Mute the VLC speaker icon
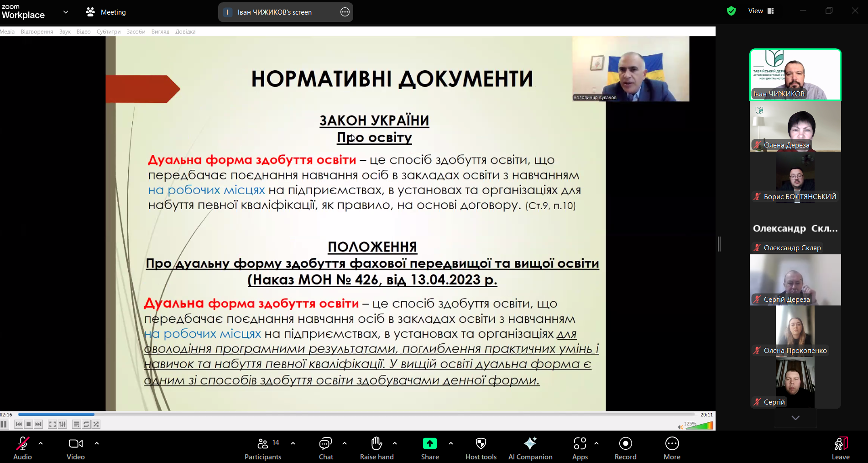The height and width of the screenshot is (463, 868). point(680,427)
